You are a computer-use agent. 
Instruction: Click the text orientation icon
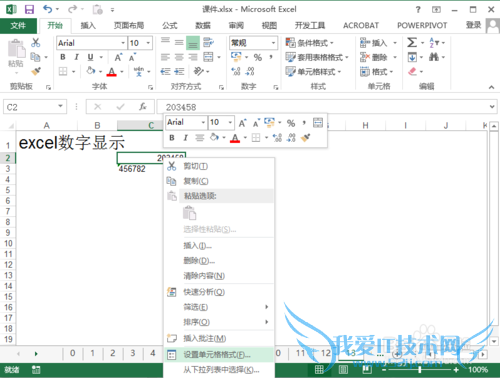[199, 71]
